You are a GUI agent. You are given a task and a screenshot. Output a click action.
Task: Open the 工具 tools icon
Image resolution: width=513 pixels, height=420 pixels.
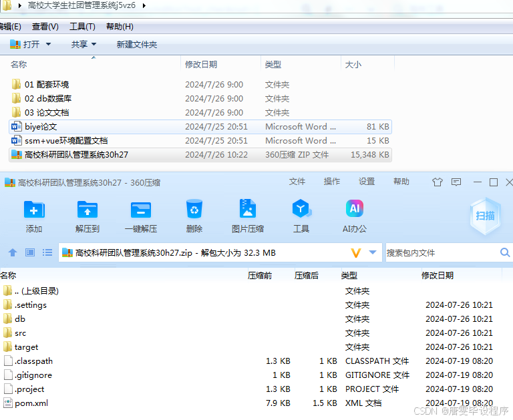(301, 208)
